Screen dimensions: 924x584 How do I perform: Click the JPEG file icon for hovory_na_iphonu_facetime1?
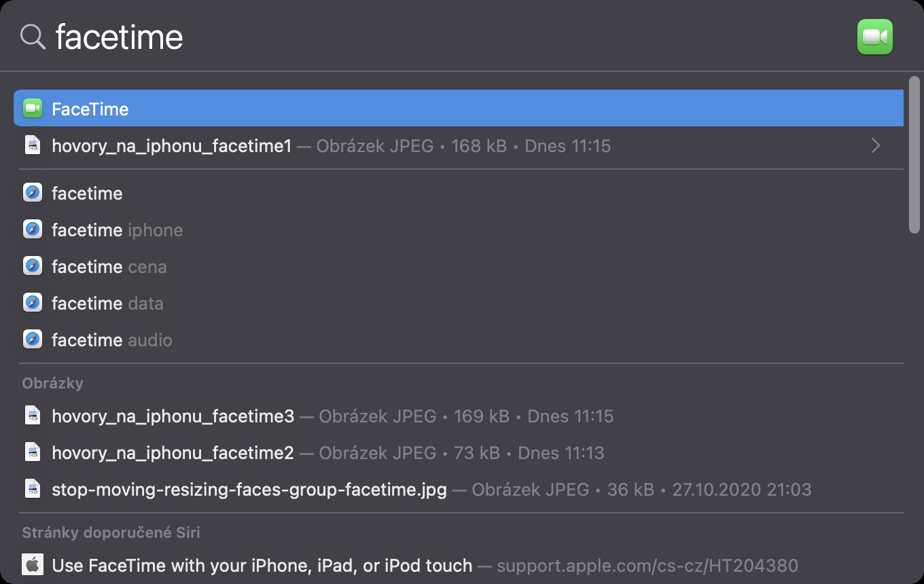(33, 145)
